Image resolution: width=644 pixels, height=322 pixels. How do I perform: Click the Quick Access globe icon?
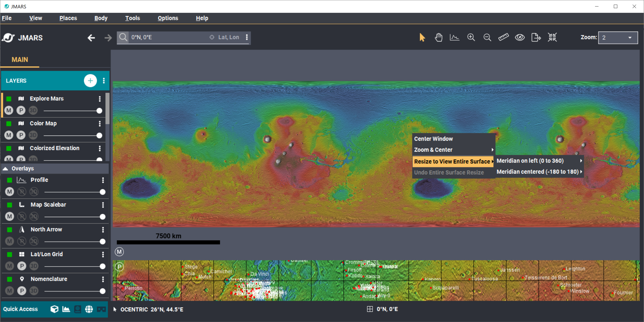point(89,309)
